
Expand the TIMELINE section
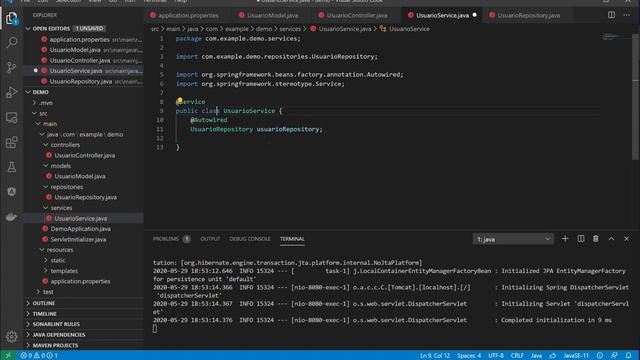84,314
